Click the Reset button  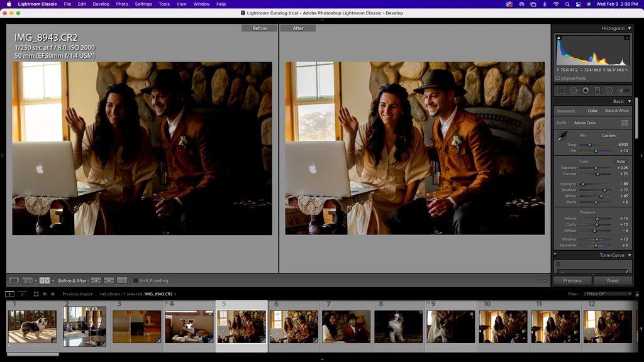click(613, 281)
